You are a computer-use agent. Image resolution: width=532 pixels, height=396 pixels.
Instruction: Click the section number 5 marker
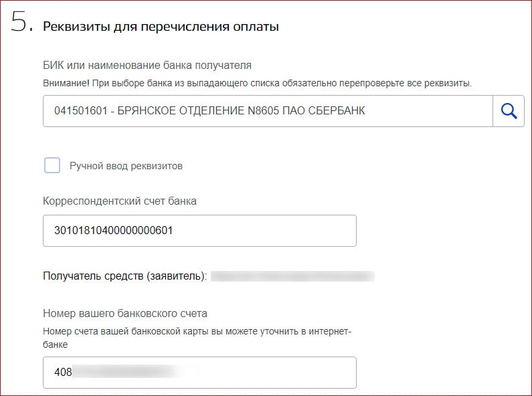pos(22,22)
